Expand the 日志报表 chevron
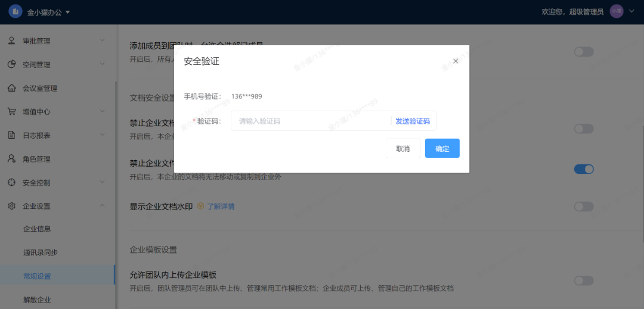The height and width of the screenshot is (309, 644). [x=103, y=135]
